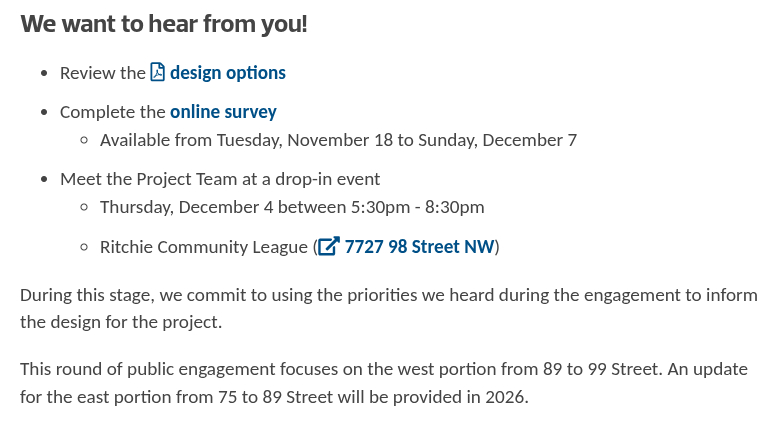Viewport: 779px width, 422px height.
Task: Click the Thursday, December 4 event time line
Action: click(292, 207)
